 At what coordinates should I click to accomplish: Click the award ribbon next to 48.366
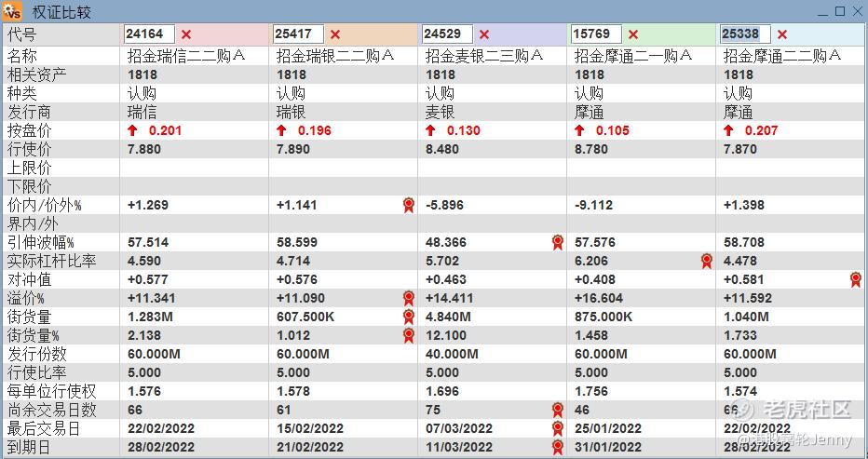pyautogui.click(x=558, y=242)
